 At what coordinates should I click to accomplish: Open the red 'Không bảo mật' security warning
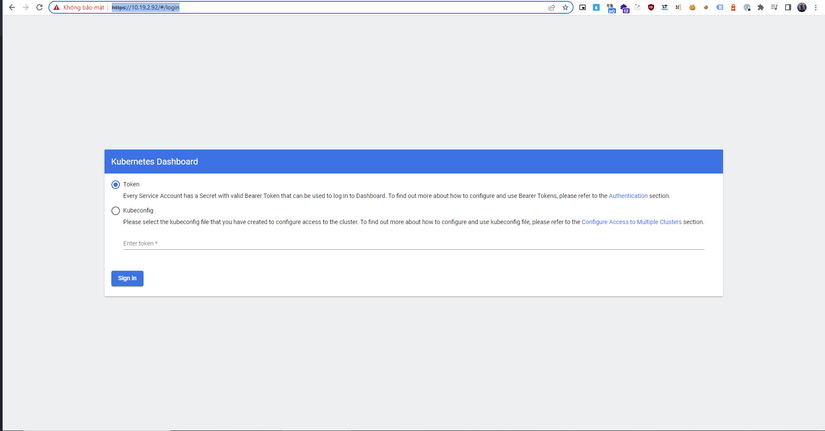[79, 7]
